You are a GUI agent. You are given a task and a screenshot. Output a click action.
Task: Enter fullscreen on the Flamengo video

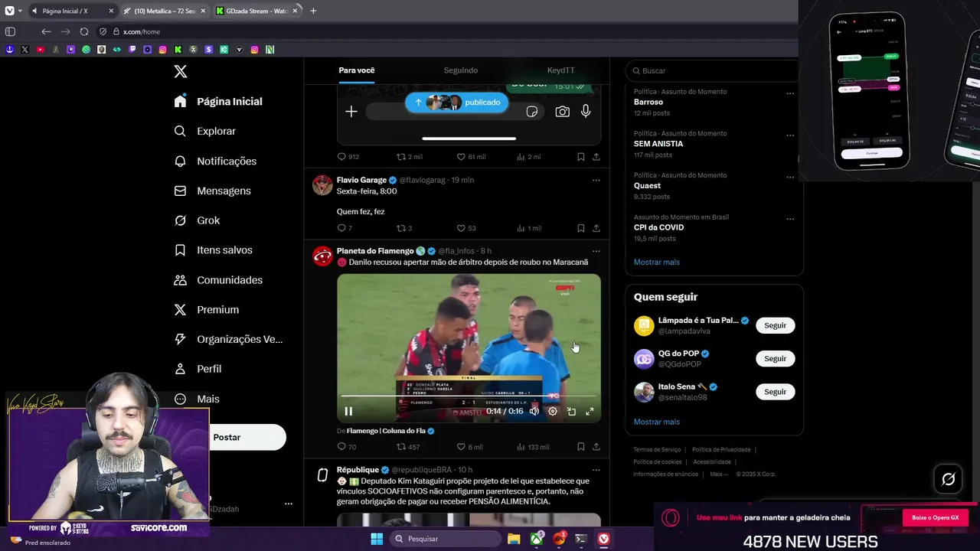pos(590,411)
